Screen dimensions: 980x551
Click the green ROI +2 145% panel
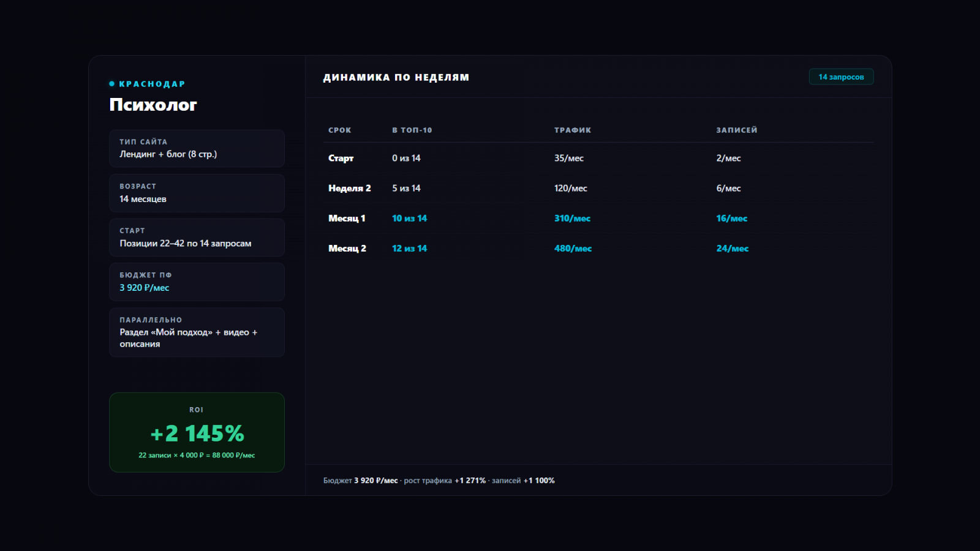(x=197, y=432)
